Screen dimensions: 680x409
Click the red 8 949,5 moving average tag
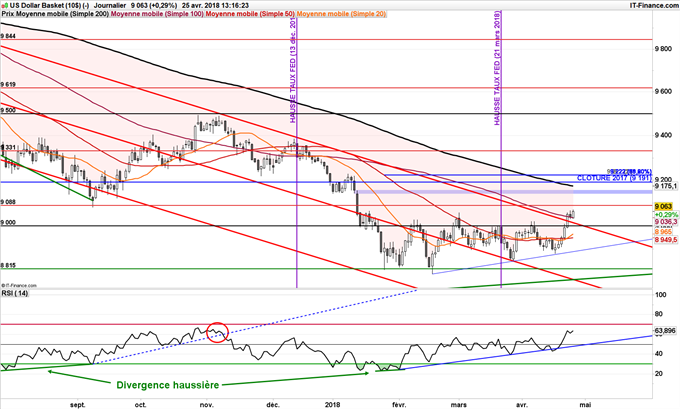(x=666, y=239)
